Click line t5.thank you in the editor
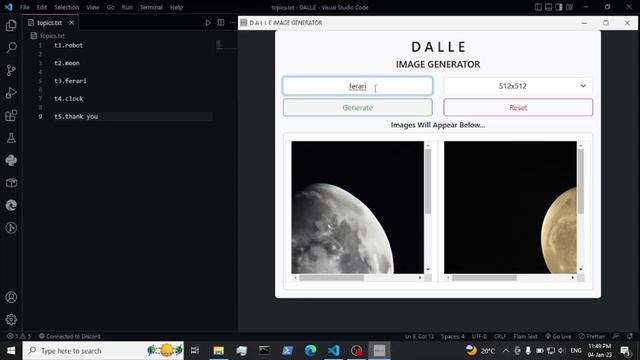This screenshot has width=640, height=360. point(76,117)
